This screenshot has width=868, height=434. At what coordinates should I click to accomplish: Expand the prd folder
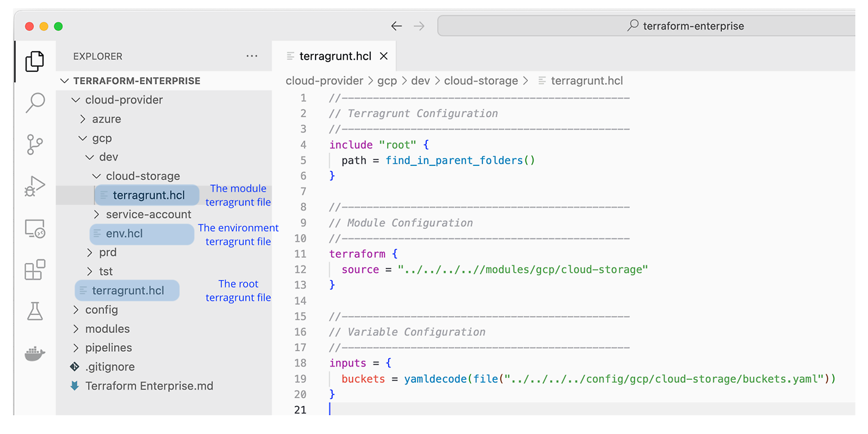(x=89, y=252)
